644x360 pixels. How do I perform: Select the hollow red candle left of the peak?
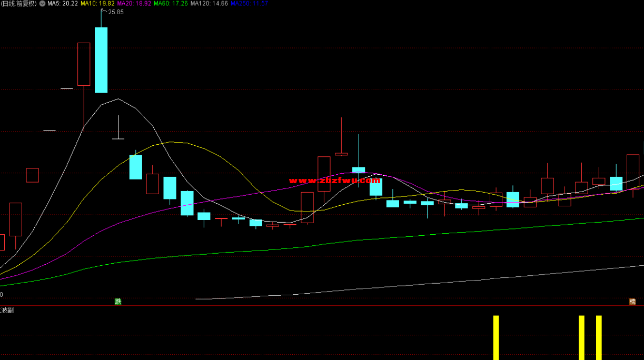pos(84,64)
